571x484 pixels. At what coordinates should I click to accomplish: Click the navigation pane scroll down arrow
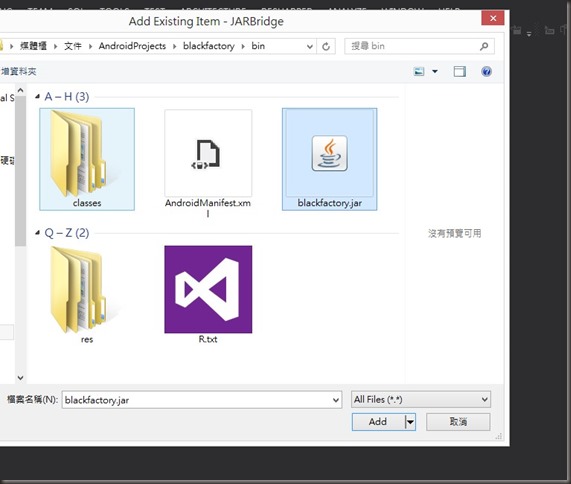tap(20, 378)
